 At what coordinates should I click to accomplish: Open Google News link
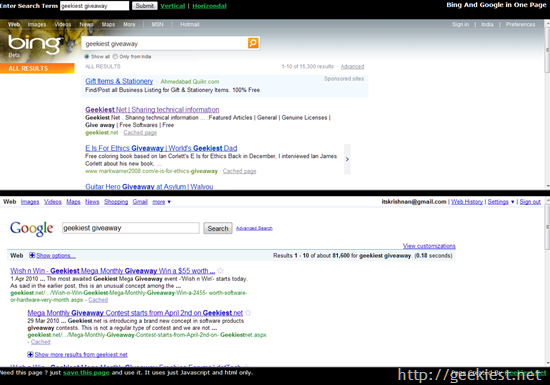point(92,202)
